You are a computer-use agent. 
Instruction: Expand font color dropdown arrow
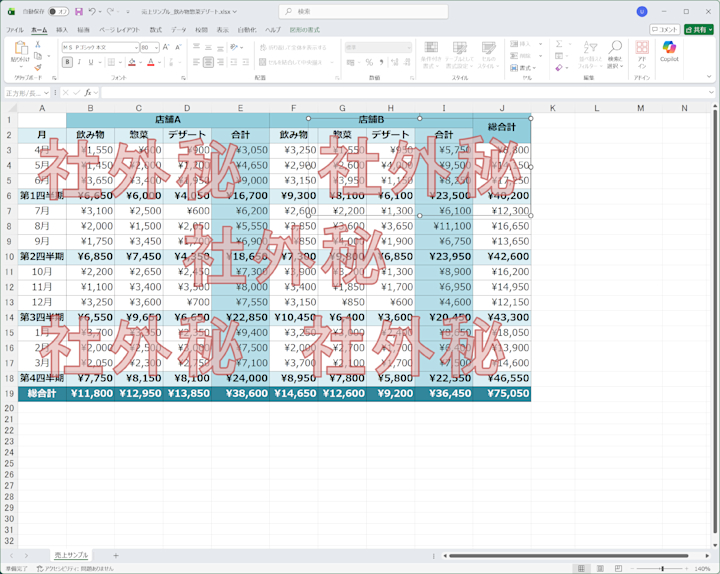[159, 62]
